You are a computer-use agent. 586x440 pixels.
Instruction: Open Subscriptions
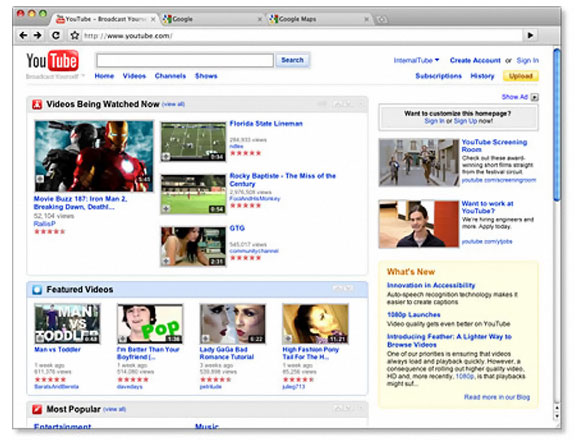point(438,76)
